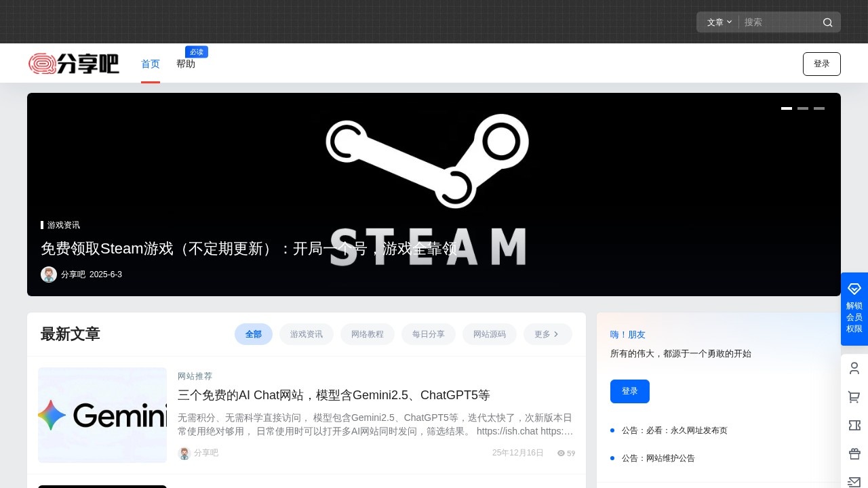
Task: Expand the 更多 categories list
Action: (x=547, y=334)
